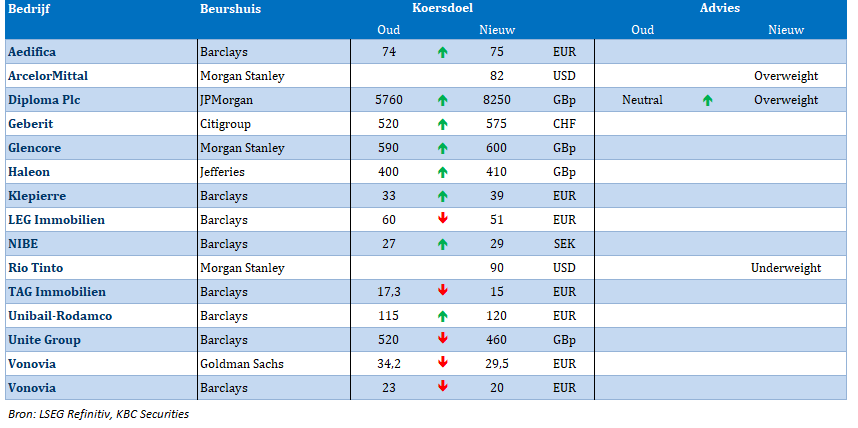Click the Goldman Sachs broker cell

pos(242,365)
